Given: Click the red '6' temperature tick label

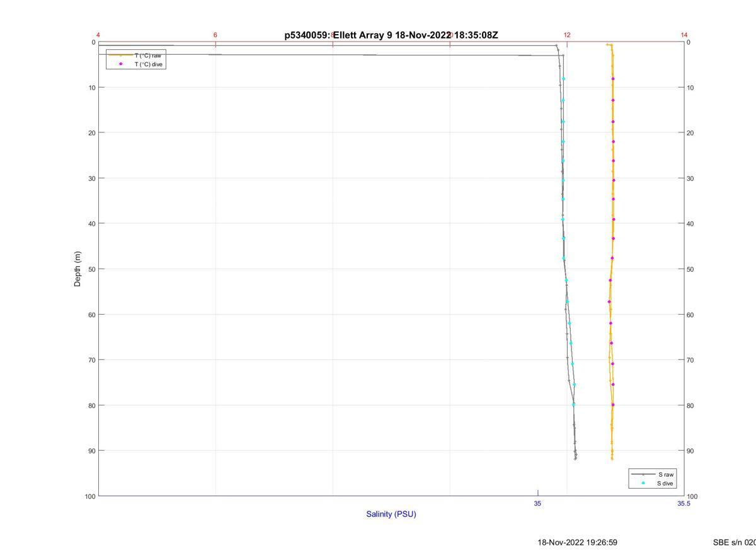Looking at the screenshot, I should tap(215, 35).
